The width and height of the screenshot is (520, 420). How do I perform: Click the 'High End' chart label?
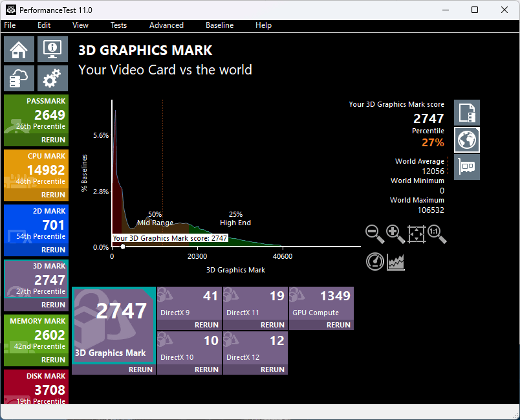235,223
